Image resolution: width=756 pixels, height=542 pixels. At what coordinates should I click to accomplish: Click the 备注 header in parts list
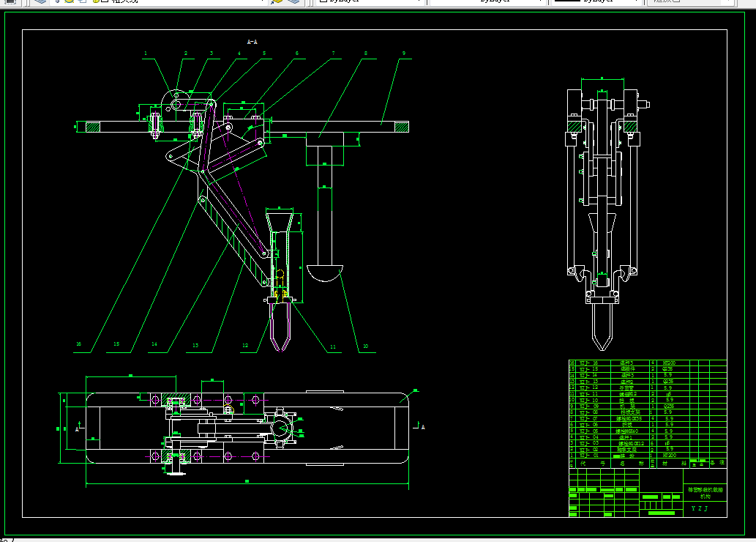click(x=717, y=462)
